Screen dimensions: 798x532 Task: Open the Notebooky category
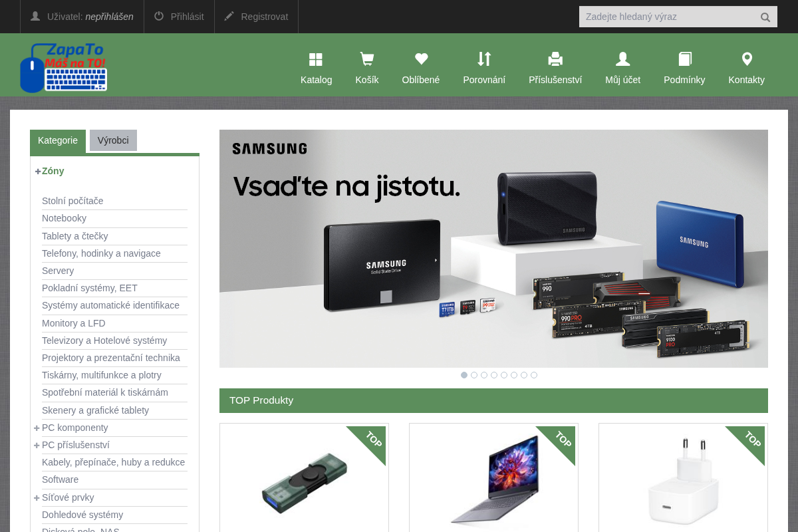point(64,218)
